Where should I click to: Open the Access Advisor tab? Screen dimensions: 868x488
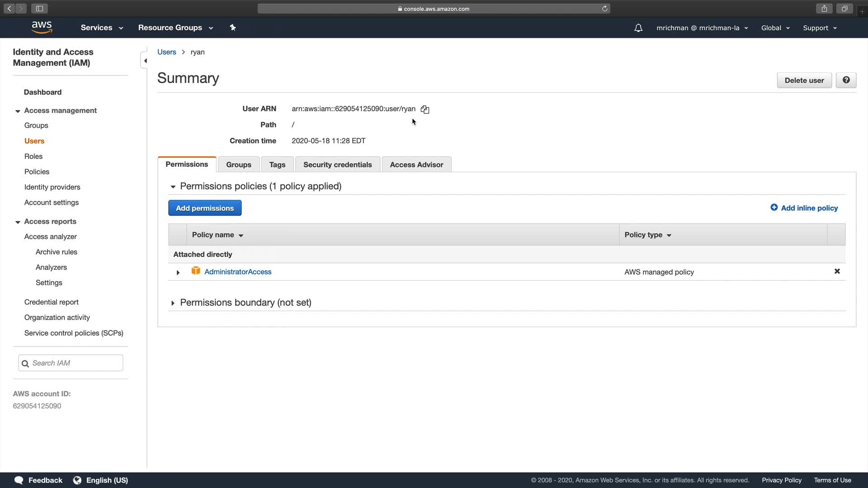tap(416, 164)
